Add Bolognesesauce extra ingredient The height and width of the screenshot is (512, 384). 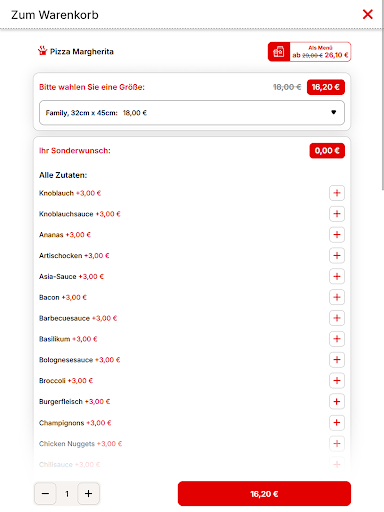pyautogui.click(x=337, y=360)
